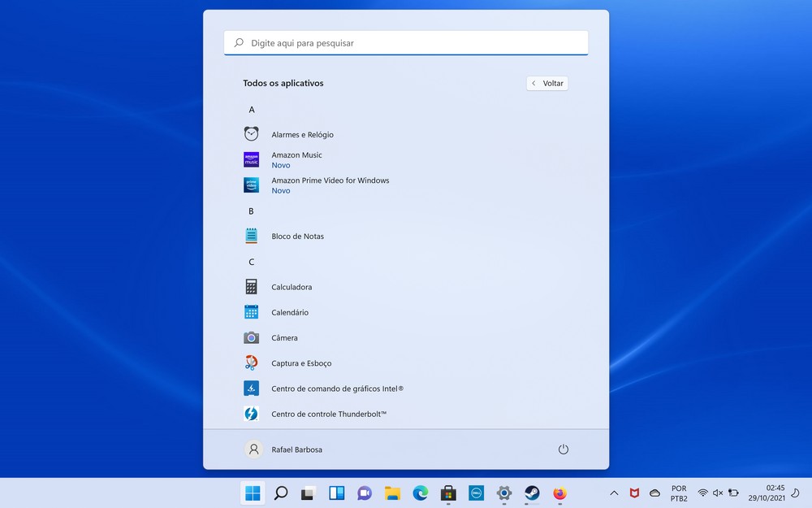Image resolution: width=812 pixels, height=508 pixels.
Task: Open Alarmes e Relógio app
Action: click(302, 135)
